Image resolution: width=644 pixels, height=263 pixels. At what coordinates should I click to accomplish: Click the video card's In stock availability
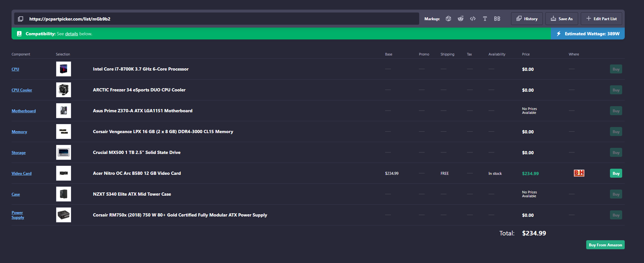(495, 174)
